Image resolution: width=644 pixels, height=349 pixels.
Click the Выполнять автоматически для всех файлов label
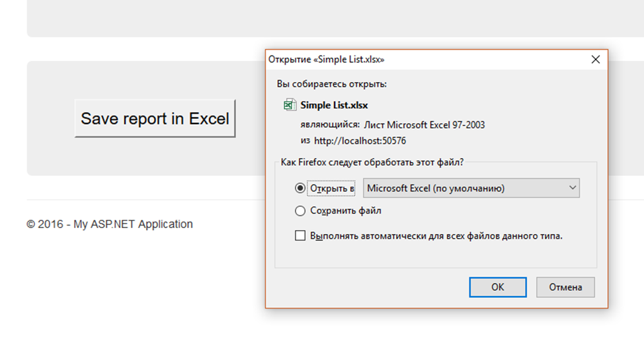(x=436, y=236)
